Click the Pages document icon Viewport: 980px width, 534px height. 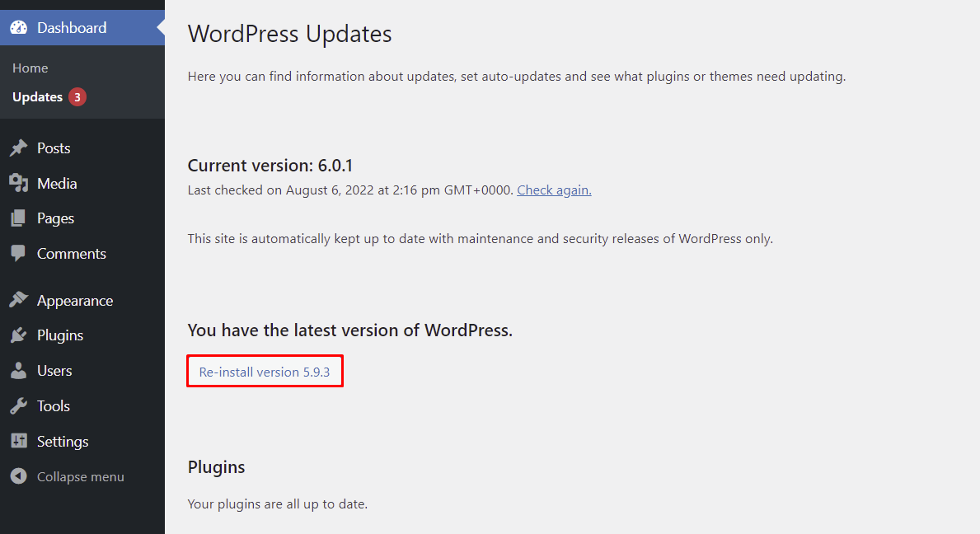point(19,218)
